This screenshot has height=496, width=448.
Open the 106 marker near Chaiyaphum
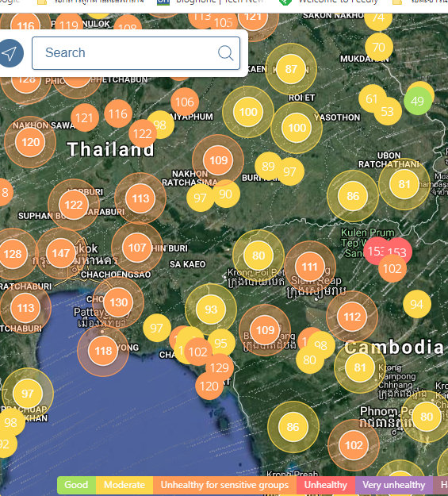coord(185,102)
